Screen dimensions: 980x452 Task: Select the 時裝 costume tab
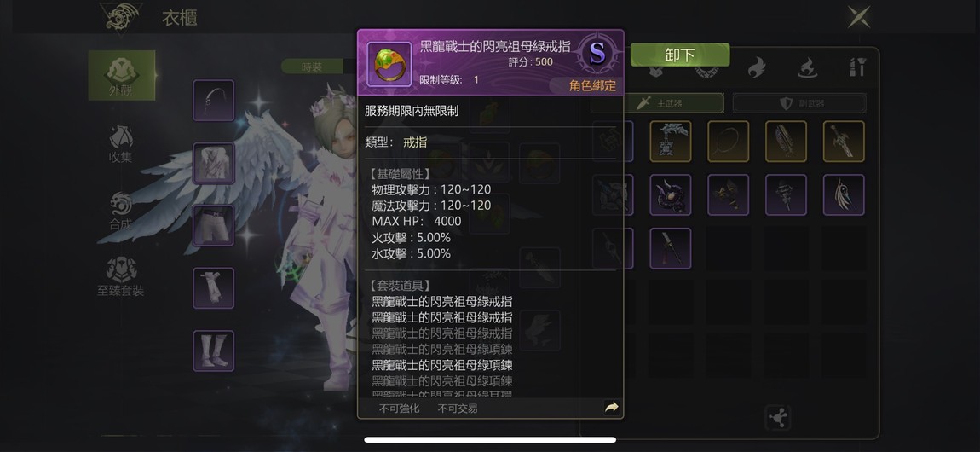tap(311, 67)
